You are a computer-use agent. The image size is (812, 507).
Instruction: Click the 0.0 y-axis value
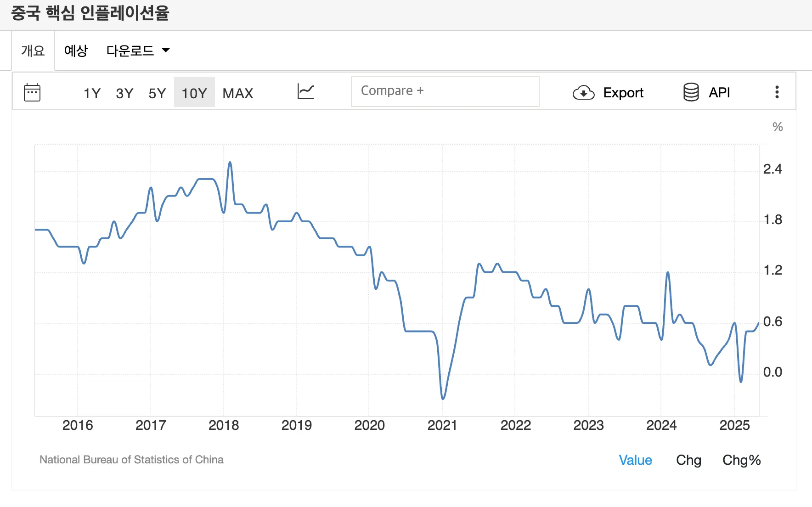(773, 372)
